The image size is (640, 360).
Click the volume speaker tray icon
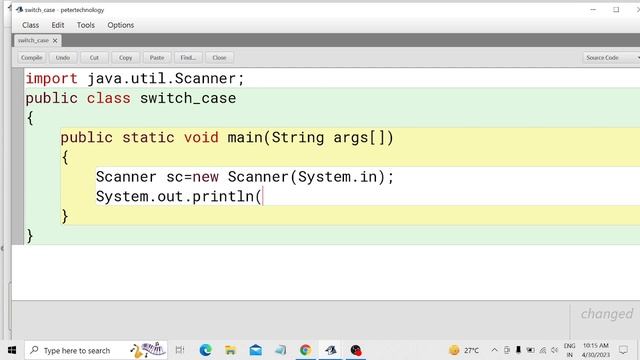click(x=554, y=350)
